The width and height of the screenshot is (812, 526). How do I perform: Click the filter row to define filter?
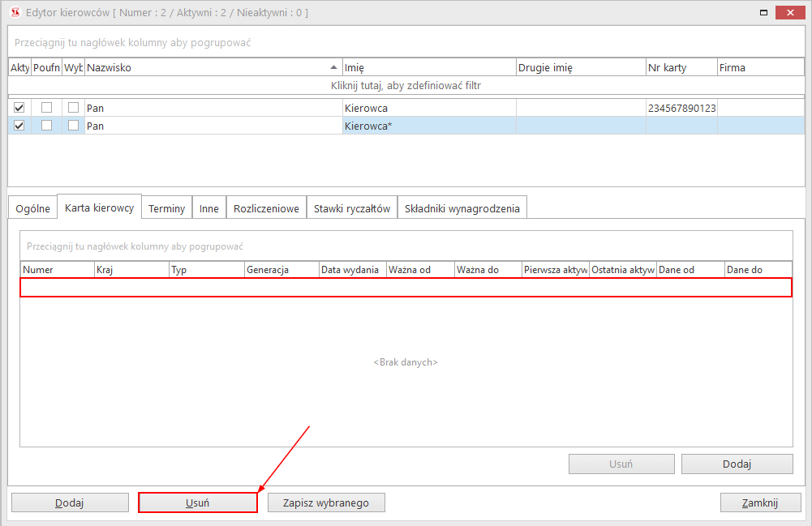[406, 85]
